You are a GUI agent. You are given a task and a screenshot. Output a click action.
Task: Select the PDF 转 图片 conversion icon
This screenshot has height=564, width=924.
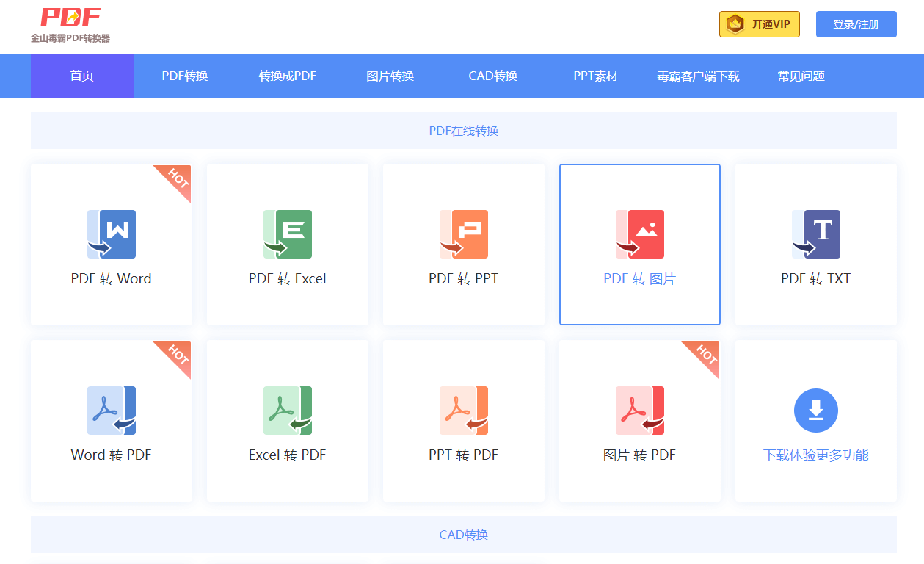[x=639, y=234]
